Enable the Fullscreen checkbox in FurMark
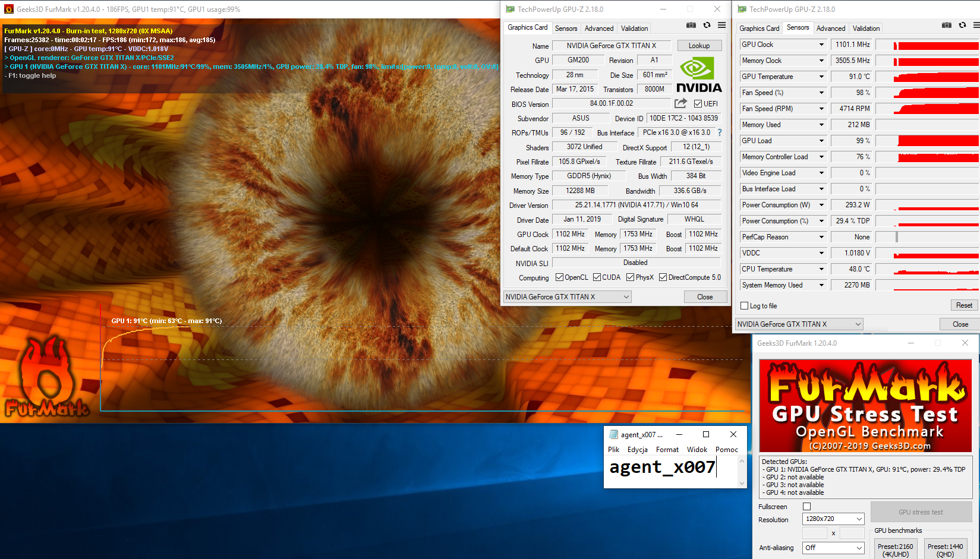 (x=806, y=507)
